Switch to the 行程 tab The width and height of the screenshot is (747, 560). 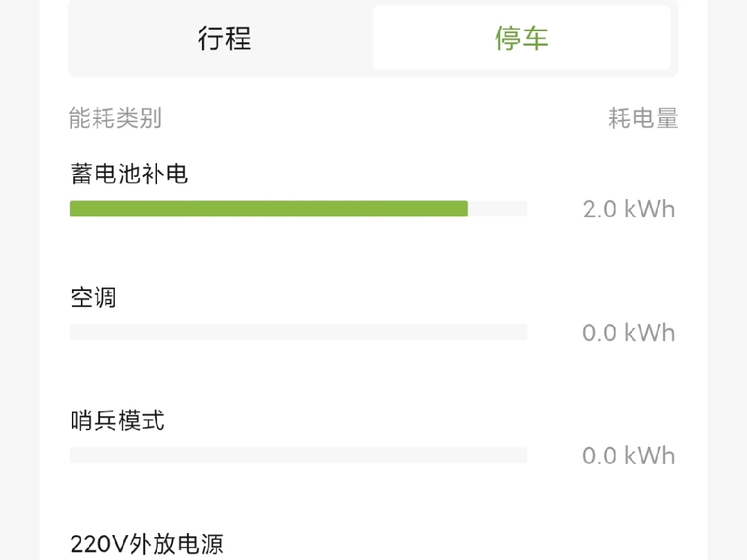(224, 38)
